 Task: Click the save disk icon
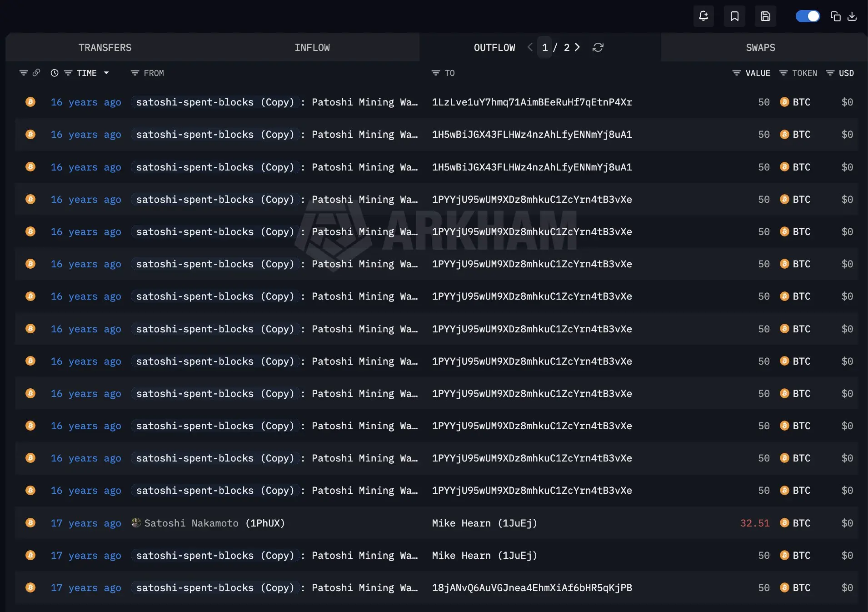point(765,16)
